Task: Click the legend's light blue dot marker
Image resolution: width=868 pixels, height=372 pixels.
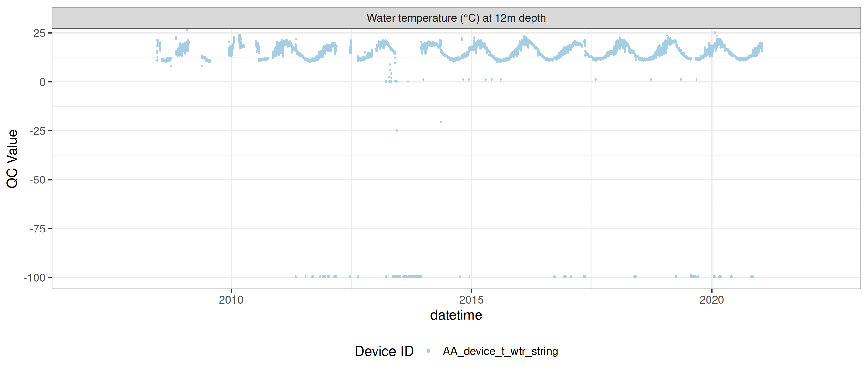Action: click(428, 351)
